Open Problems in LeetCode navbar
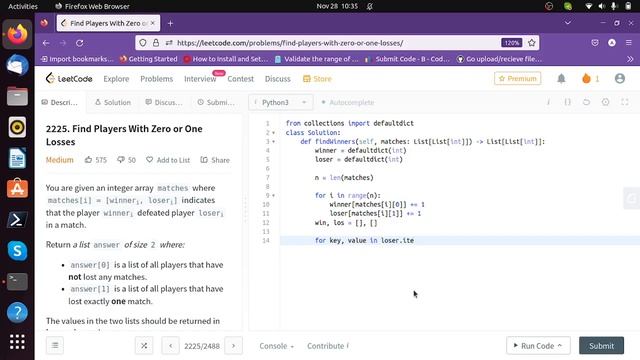640x360 pixels. click(157, 79)
